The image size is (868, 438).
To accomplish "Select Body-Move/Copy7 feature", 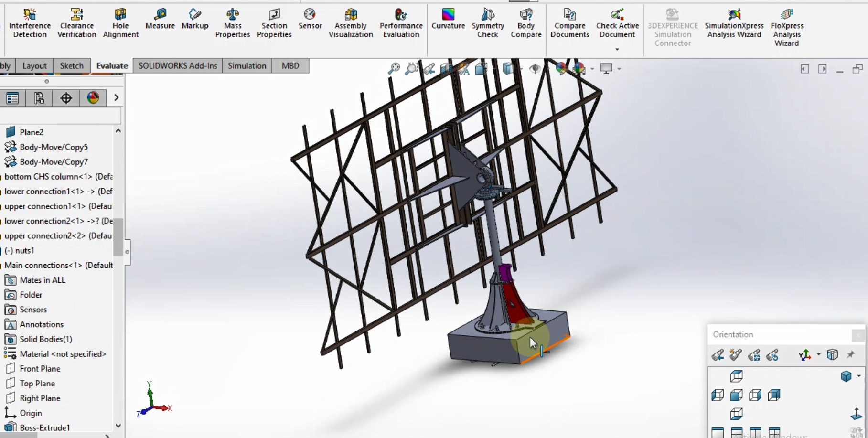I will pyautogui.click(x=54, y=161).
